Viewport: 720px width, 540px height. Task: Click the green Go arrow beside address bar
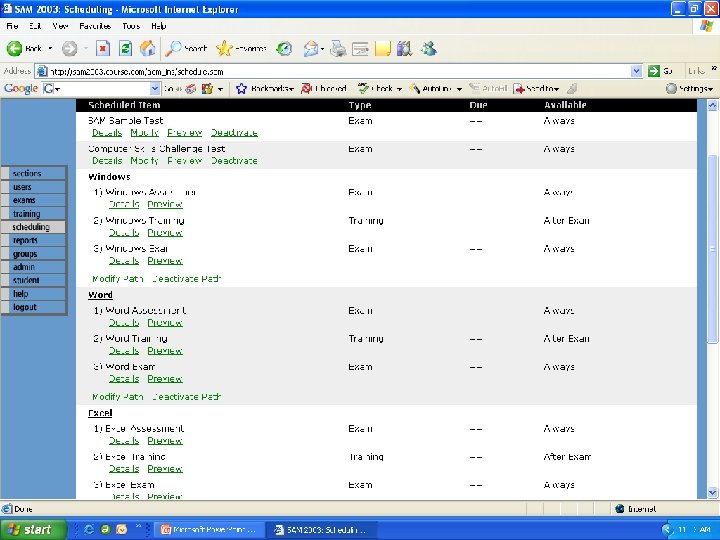coord(654,71)
